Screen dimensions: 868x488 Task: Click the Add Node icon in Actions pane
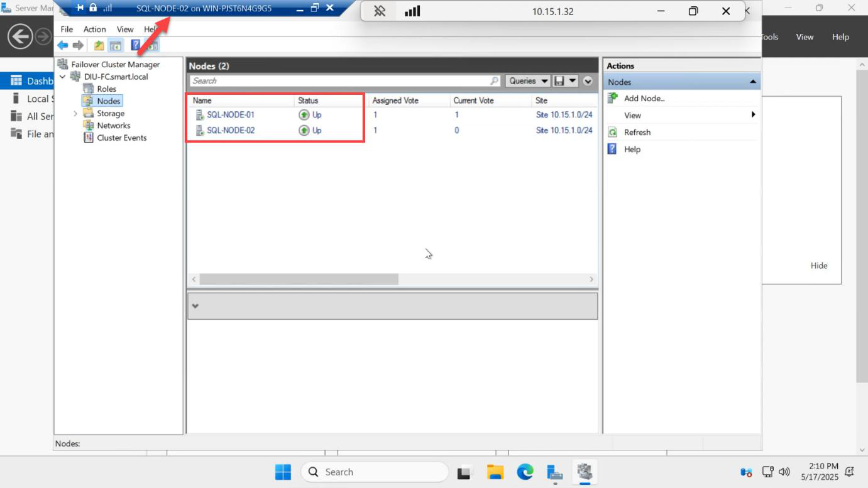tap(613, 98)
